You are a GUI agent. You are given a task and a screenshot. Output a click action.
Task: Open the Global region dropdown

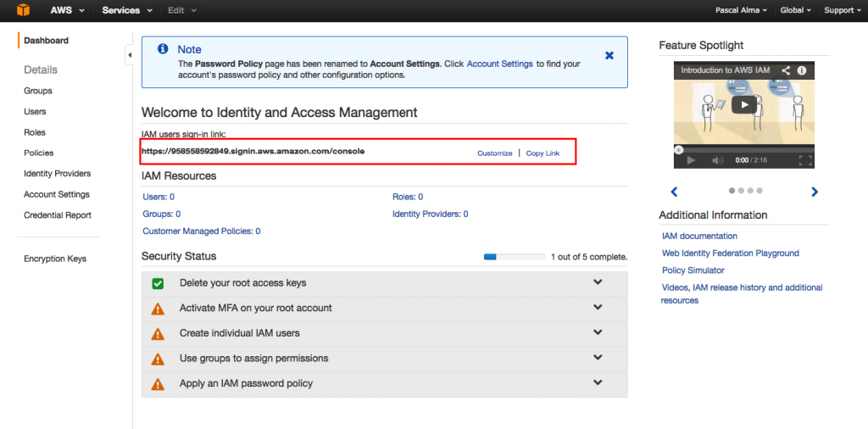click(795, 10)
